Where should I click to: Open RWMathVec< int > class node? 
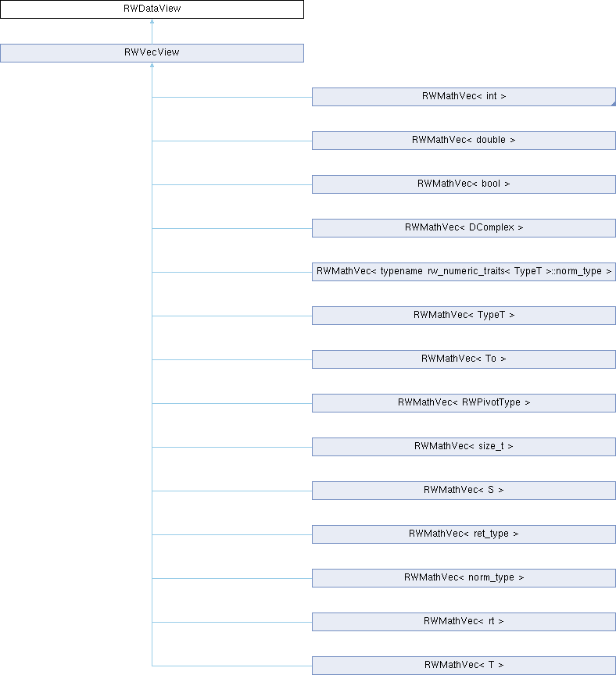[464, 97]
